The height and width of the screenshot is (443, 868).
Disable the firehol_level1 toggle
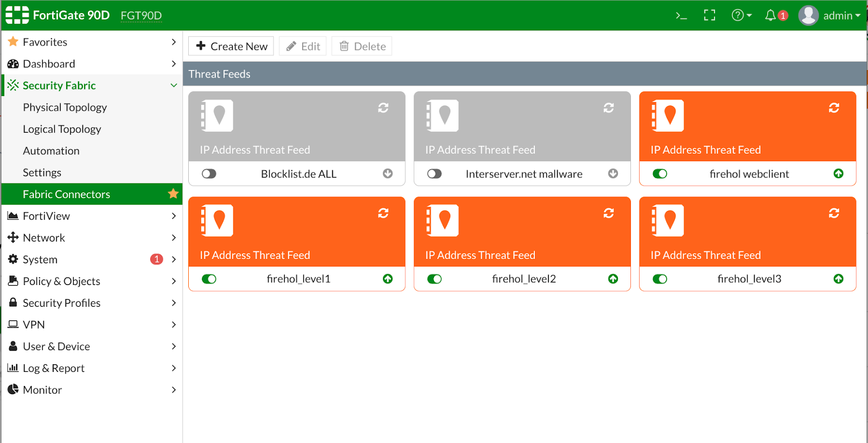tap(209, 279)
